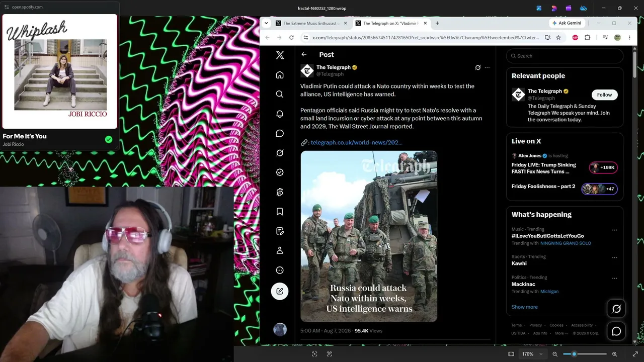
Task: Click Chrome back navigation arrow
Action: pyautogui.click(x=267, y=37)
